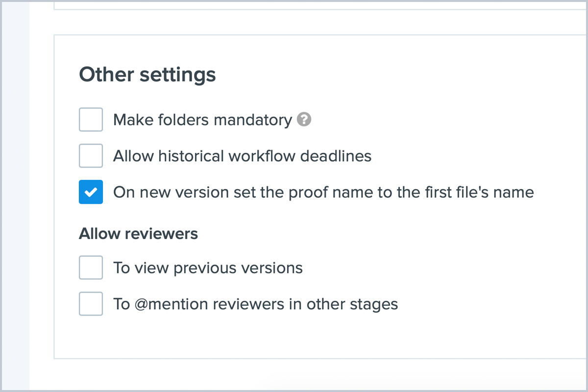The width and height of the screenshot is (588, 392).
Task: Click the white checkmark in the checked box
Action: [x=91, y=193]
